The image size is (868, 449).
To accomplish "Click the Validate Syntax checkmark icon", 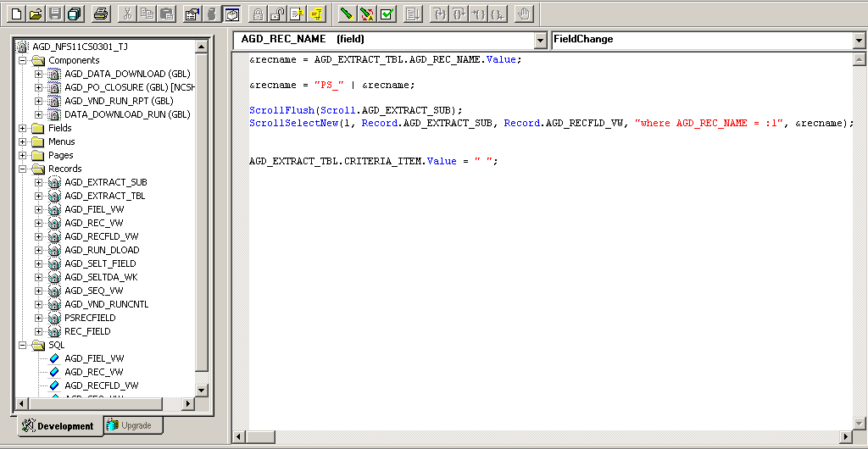I will point(387,14).
